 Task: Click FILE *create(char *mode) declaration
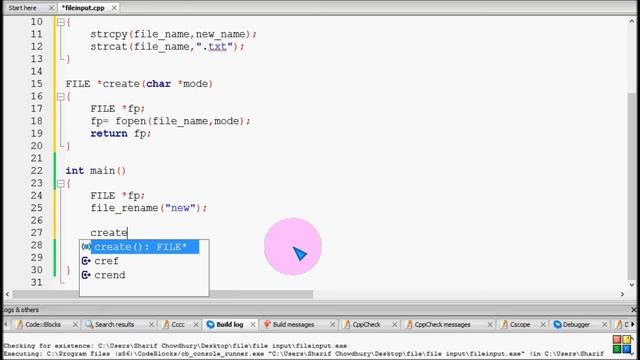139,84
